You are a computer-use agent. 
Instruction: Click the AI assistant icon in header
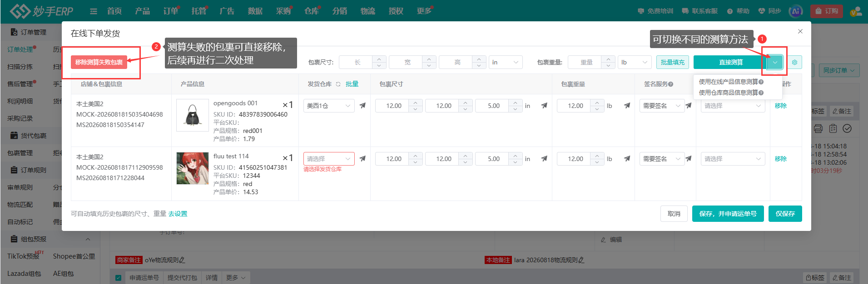796,11
